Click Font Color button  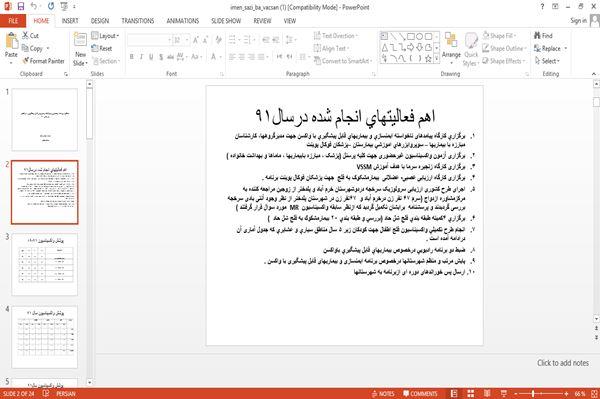[x=215, y=57]
